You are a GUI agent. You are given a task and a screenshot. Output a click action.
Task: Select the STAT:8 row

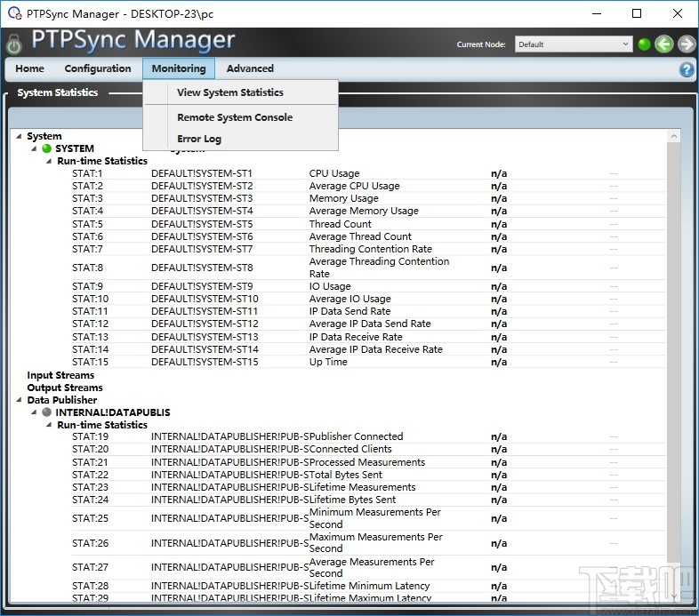click(x=369, y=268)
